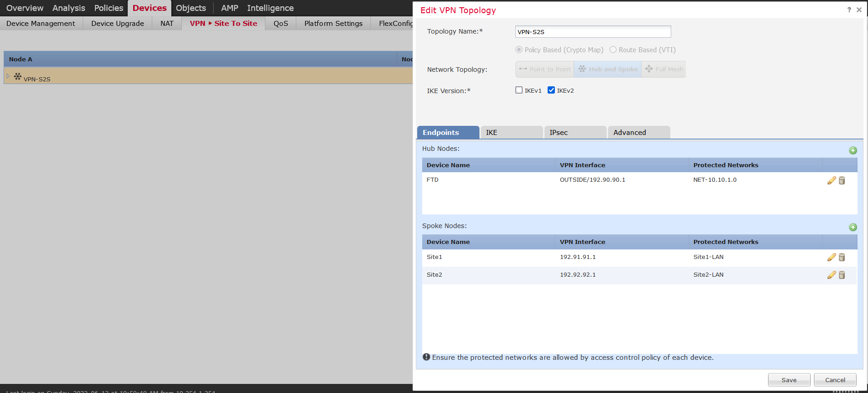Image resolution: width=868 pixels, height=393 pixels.
Task: Close the Edit VPN Topology dialog
Action: click(x=859, y=10)
